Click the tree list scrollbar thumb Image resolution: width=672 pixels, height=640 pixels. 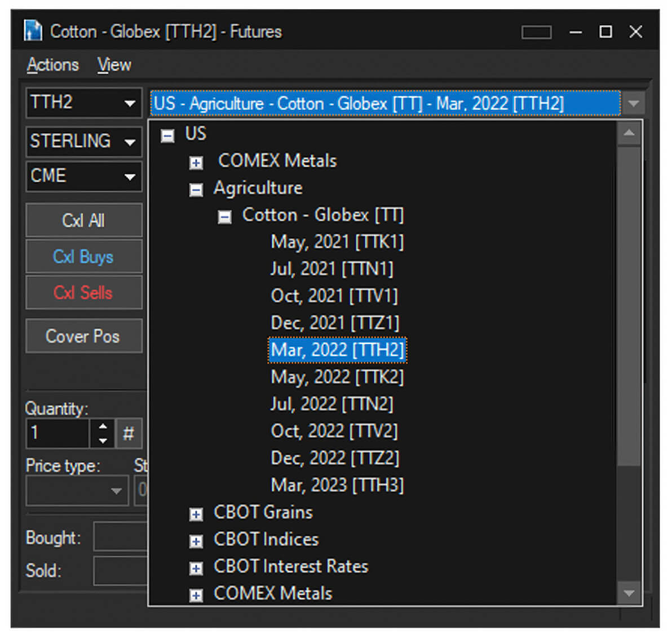629,306
